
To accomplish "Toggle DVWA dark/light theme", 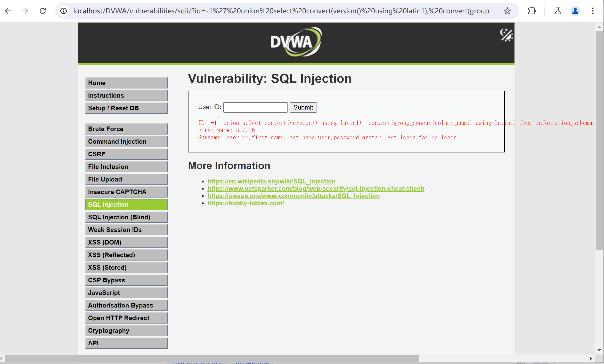I will point(506,35).
